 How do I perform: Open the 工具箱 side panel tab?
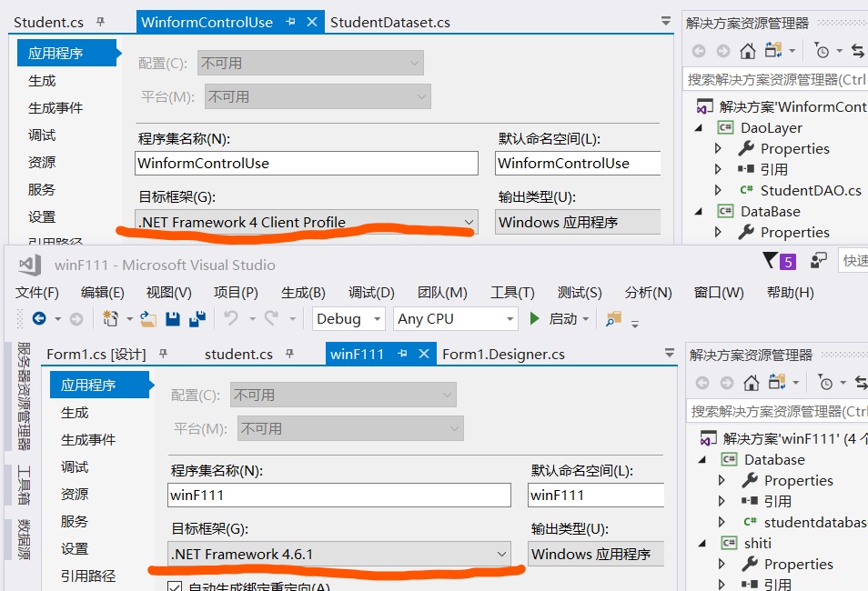click(x=24, y=485)
